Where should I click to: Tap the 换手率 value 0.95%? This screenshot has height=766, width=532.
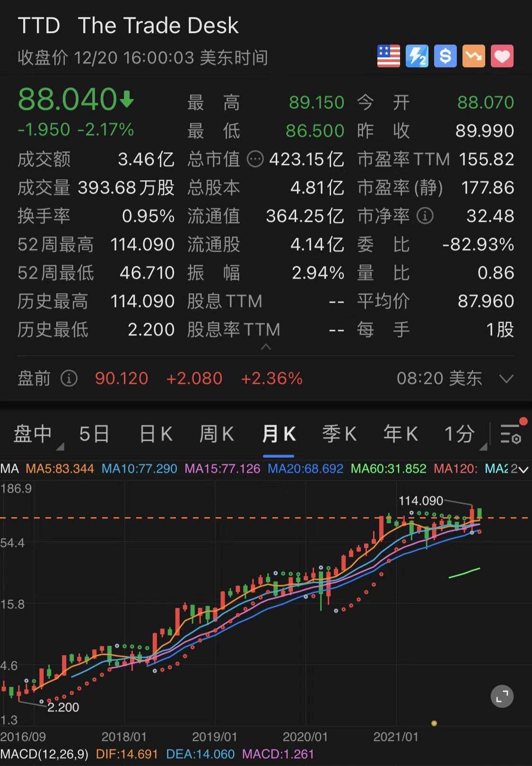point(148,216)
